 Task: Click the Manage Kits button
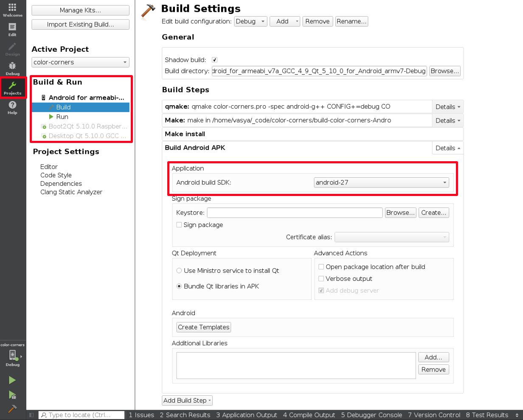click(x=80, y=11)
